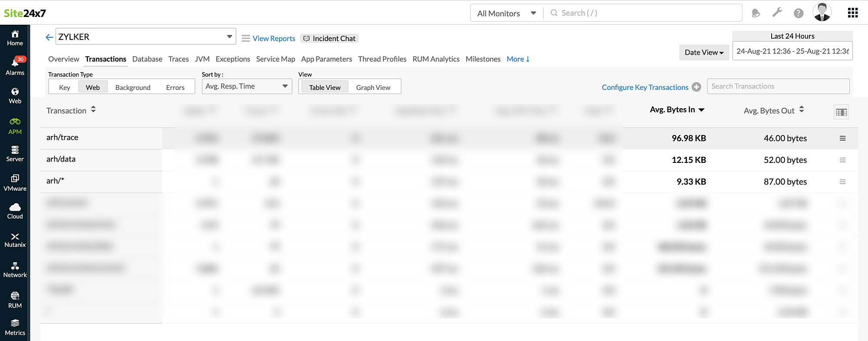Click plus icon beside Configure Key Transactions
868x341 pixels.
697,87
